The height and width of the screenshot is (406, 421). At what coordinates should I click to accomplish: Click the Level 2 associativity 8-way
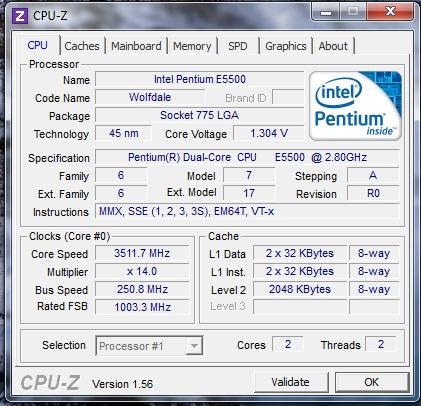[374, 289]
